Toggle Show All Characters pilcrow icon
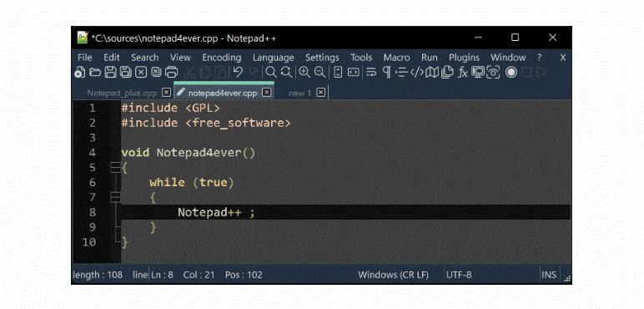 pos(386,73)
